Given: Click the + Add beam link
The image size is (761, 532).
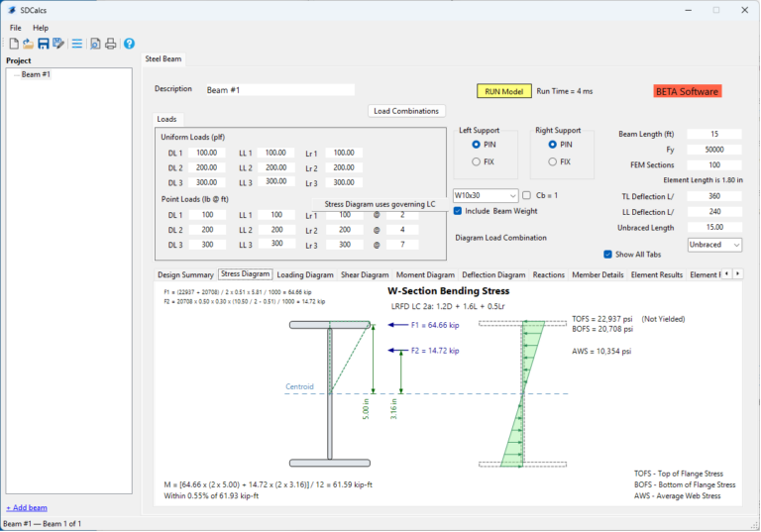Looking at the screenshot, I should [27, 508].
